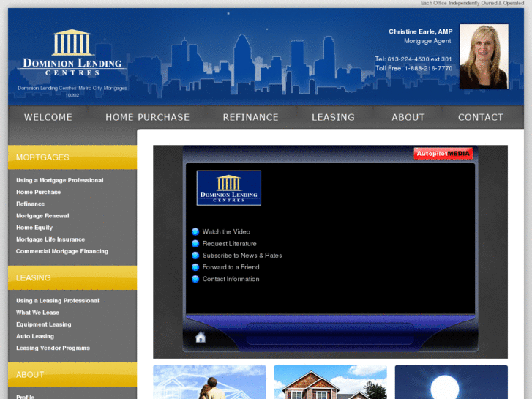Image resolution: width=532 pixels, height=399 pixels.
Task: Click the Christine Earle, AMP name text
Action: [x=420, y=31]
